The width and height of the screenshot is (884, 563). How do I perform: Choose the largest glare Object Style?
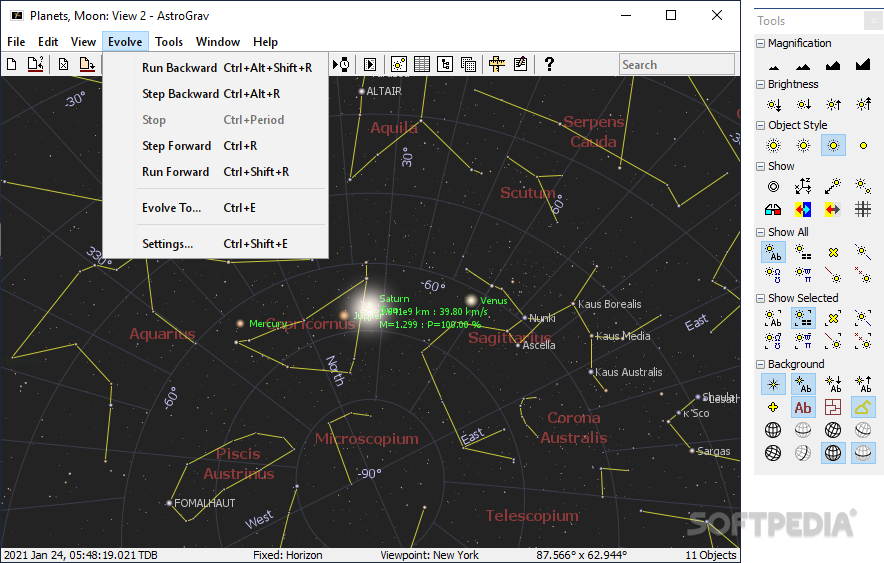click(x=774, y=145)
